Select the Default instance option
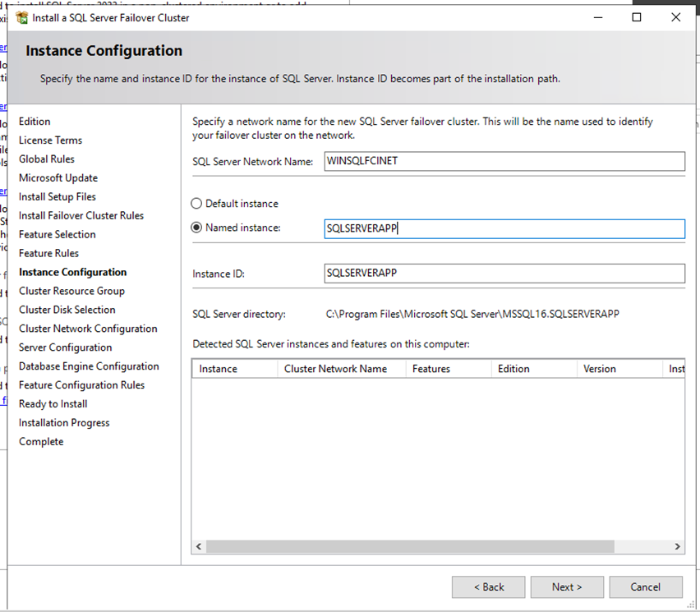The image size is (700, 612). pos(196,204)
